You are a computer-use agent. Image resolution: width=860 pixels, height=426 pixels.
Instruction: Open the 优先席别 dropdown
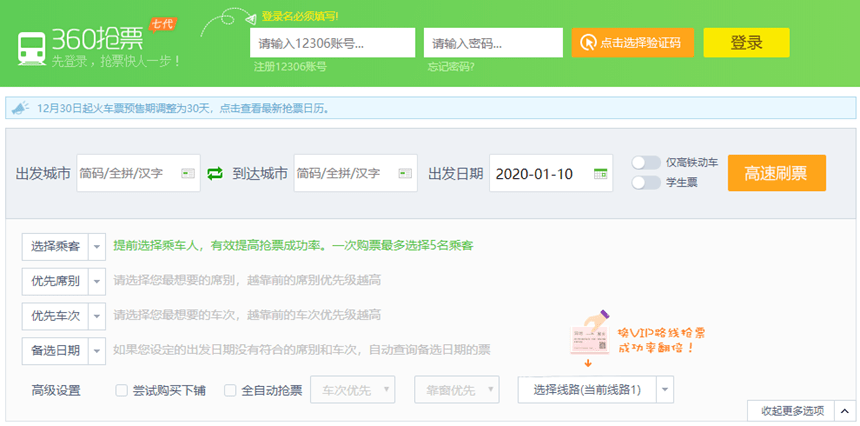pyautogui.click(x=64, y=282)
